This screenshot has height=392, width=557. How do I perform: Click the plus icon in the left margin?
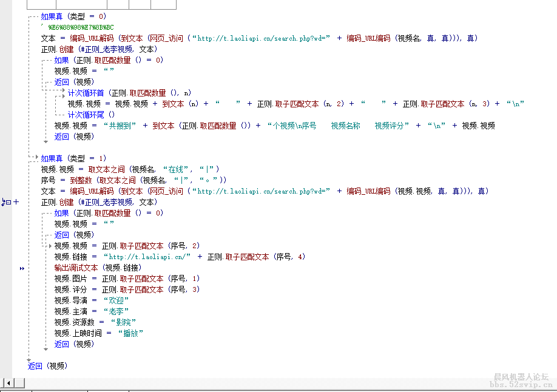(17, 201)
